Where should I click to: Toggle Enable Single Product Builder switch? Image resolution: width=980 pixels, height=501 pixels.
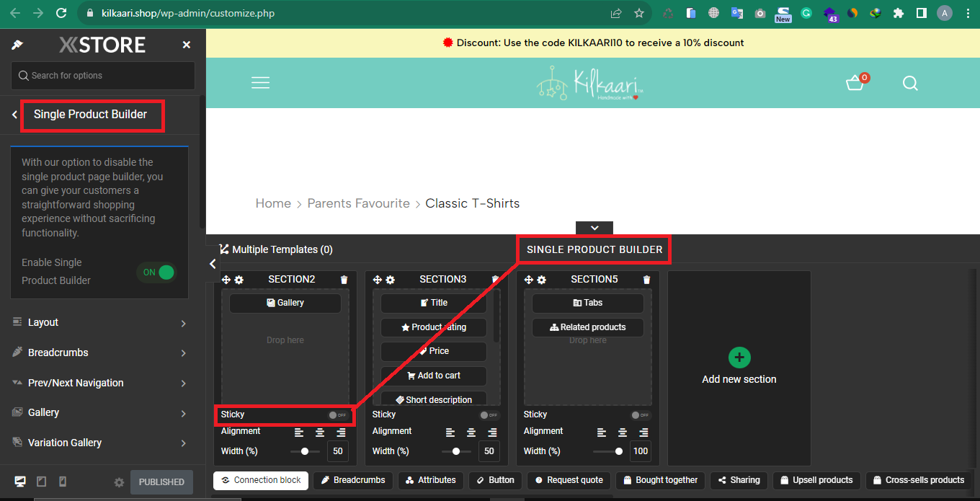157,272
